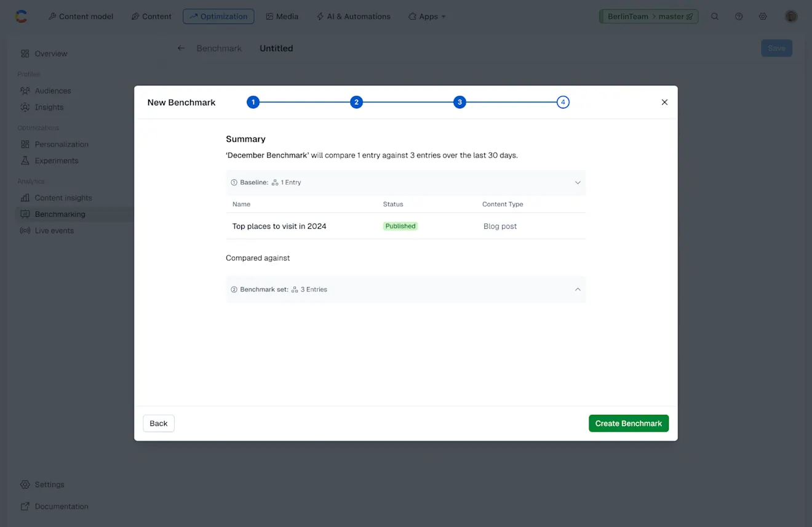Open your profile avatar menu

[791, 17]
